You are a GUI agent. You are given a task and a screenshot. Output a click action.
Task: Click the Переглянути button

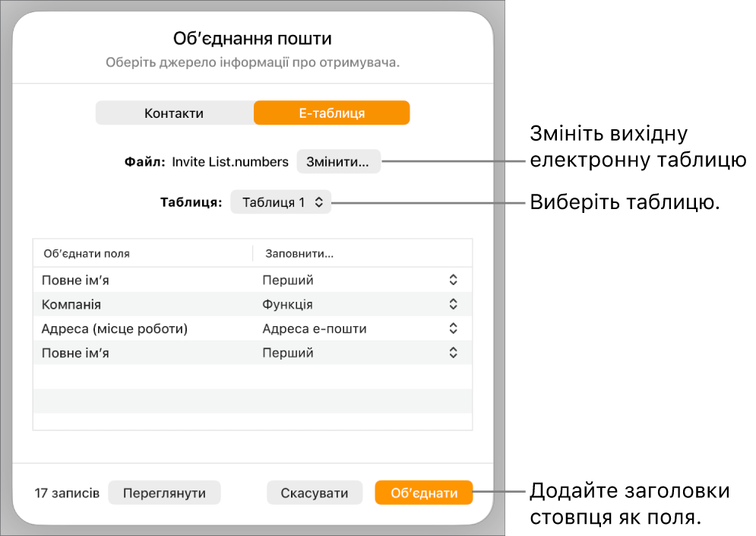164,493
